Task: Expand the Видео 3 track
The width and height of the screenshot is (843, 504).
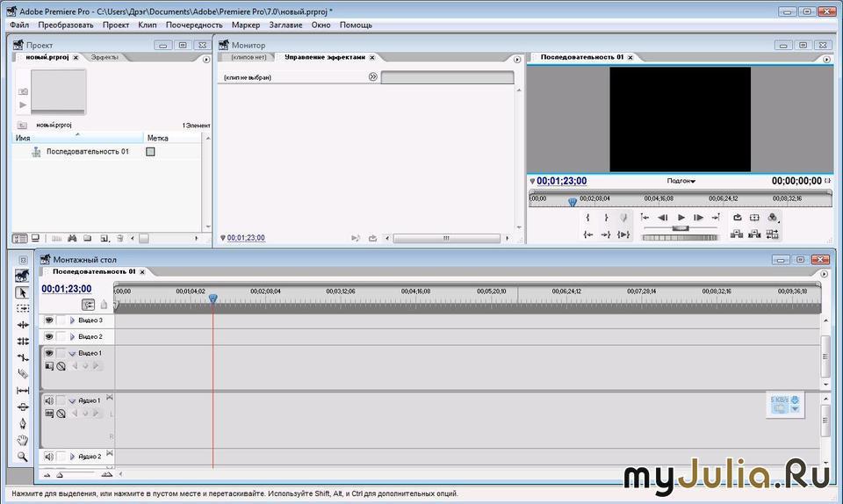Action: pyautogui.click(x=72, y=320)
